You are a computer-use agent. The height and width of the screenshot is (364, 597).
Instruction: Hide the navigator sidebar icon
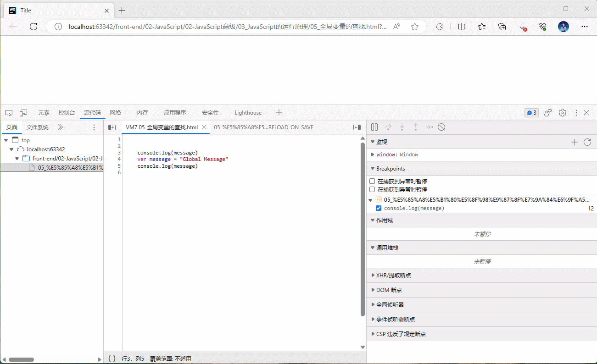pyautogui.click(x=112, y=127)
